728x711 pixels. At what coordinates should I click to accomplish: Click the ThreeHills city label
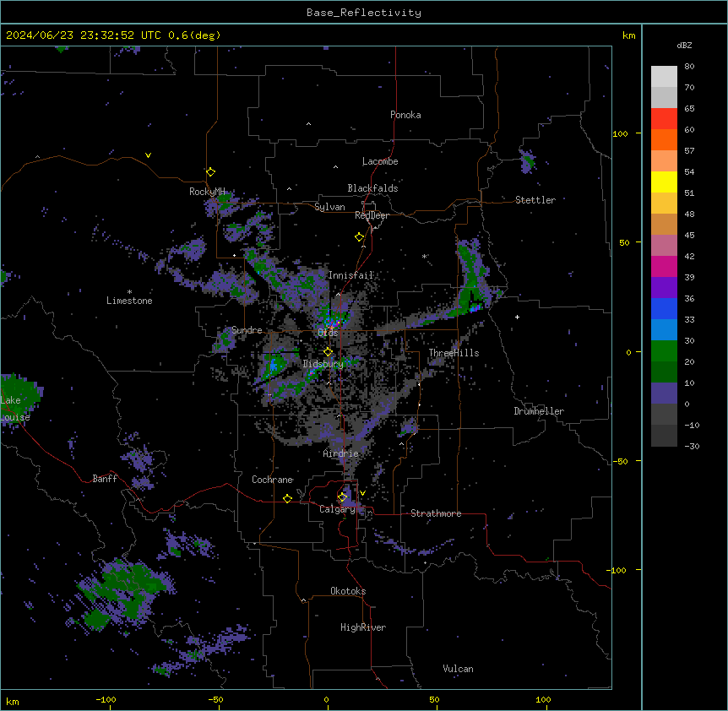point(454,353)
